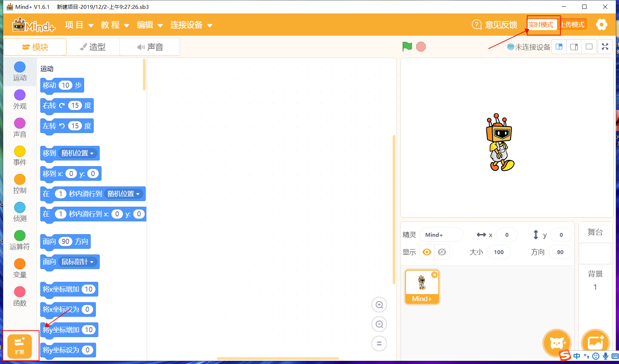The image size is (619, 364).
Task: Hide the stage with blank layout icon
Action: pos(589,47)
